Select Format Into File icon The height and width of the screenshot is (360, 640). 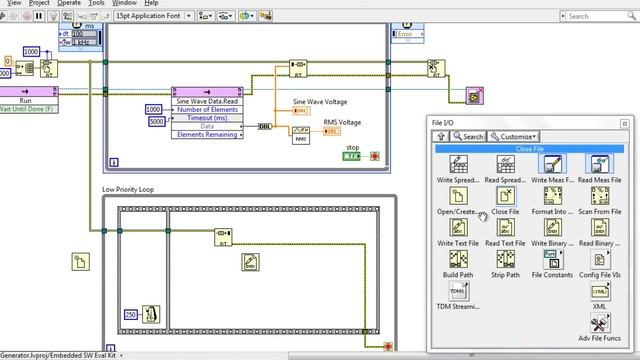coord(552,196)
